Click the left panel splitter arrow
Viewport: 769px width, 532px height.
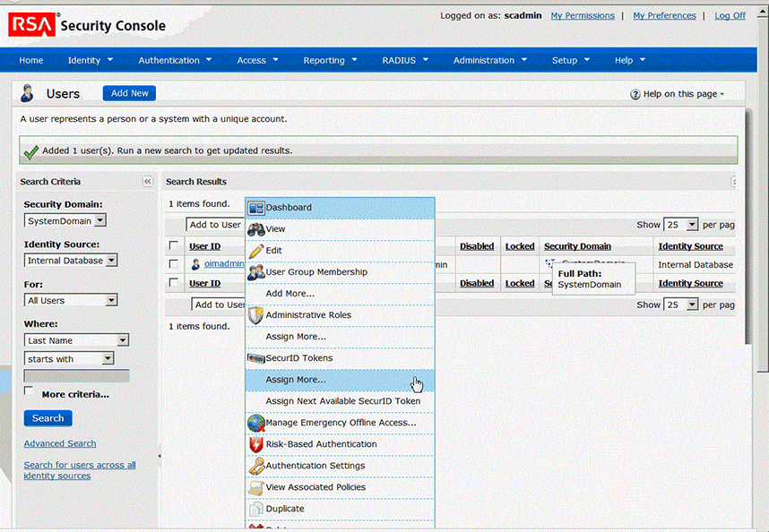pyautogui.click(x=160, y=456)
